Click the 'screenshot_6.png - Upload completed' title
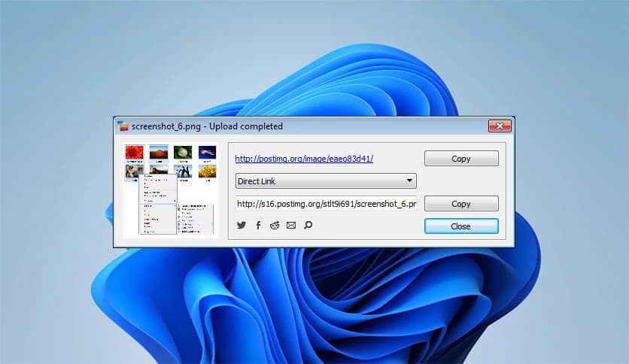This screenshot has width=629, height=364. pyautogui.click(x=207, y=126)
